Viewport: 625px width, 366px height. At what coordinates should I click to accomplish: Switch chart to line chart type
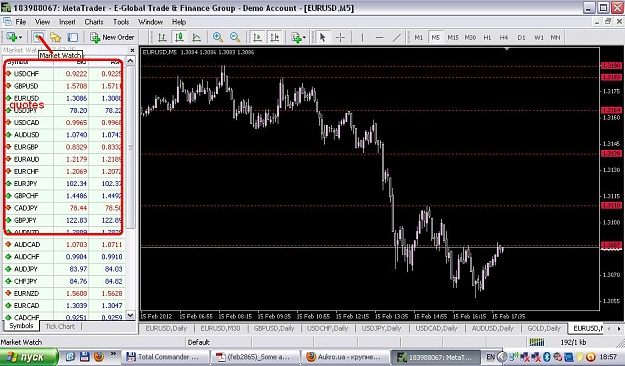pos(197,37)
